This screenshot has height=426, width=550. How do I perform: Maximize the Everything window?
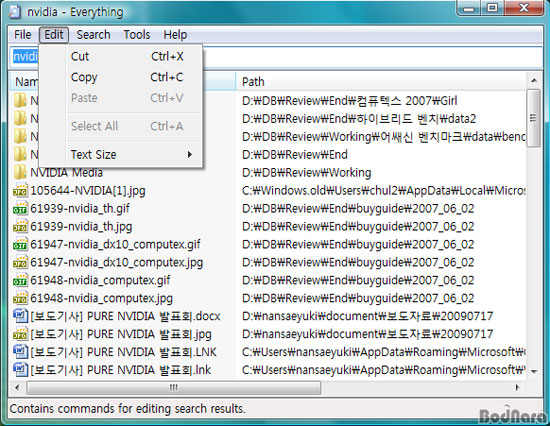[492, 8]
